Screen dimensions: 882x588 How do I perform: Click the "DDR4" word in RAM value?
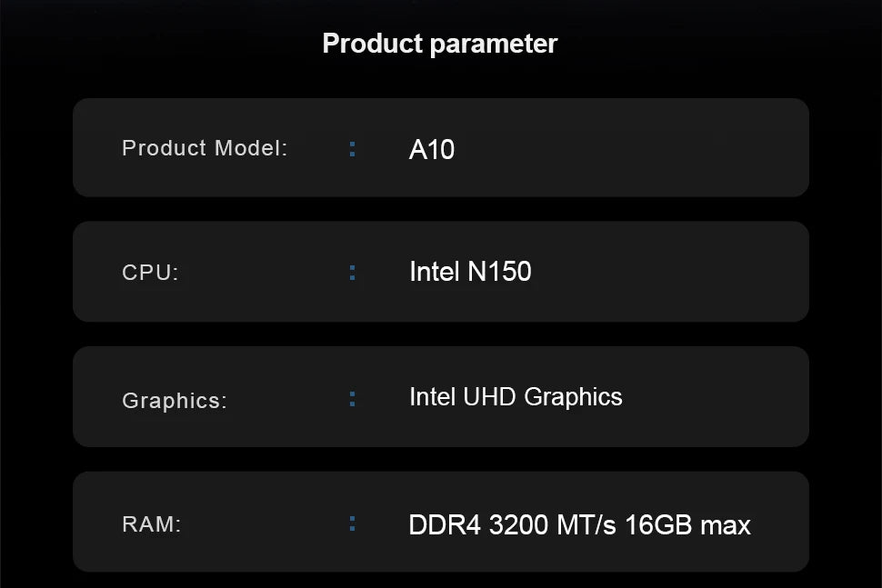point(445,525)
